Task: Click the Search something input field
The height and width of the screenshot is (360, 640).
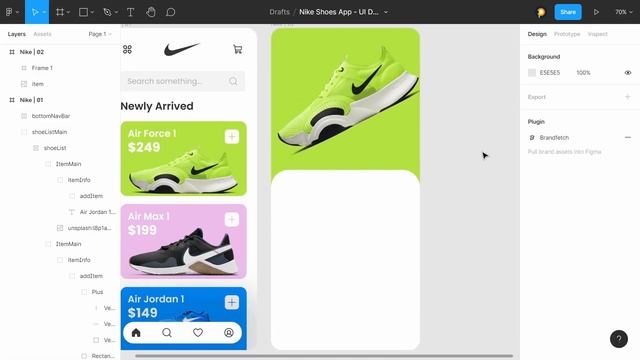Action: [x=183, y=81]
